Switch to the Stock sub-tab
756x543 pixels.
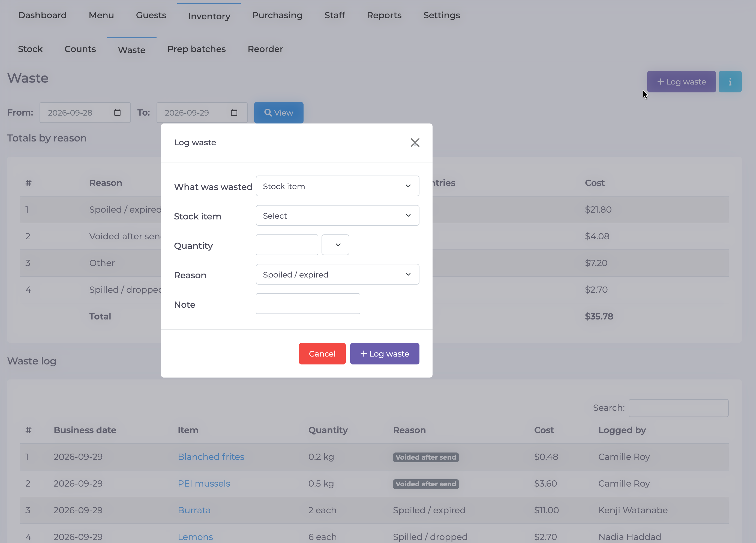(30, 49)
